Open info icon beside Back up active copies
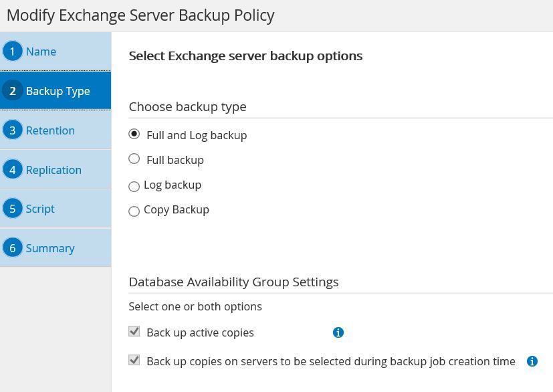This screenshot has width=553, height=392. click(338, 332)
